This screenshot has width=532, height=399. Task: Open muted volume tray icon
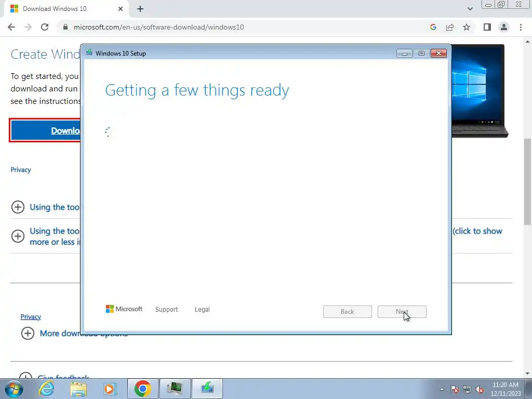[x=480, y=389]
